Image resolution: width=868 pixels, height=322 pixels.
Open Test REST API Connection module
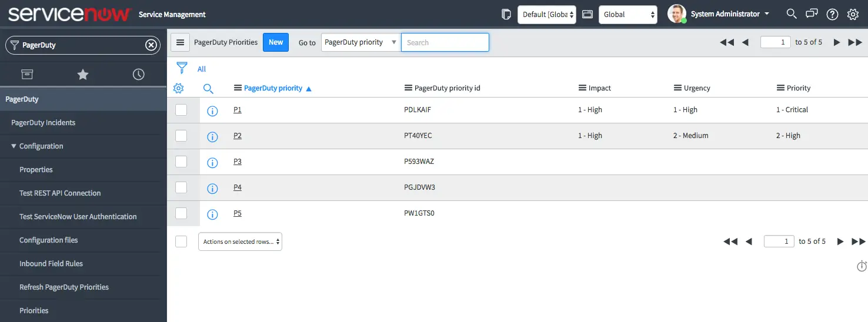(60, 193)
